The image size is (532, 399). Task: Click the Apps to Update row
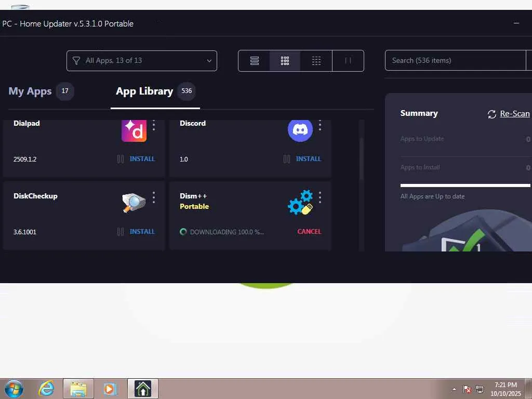465,139
